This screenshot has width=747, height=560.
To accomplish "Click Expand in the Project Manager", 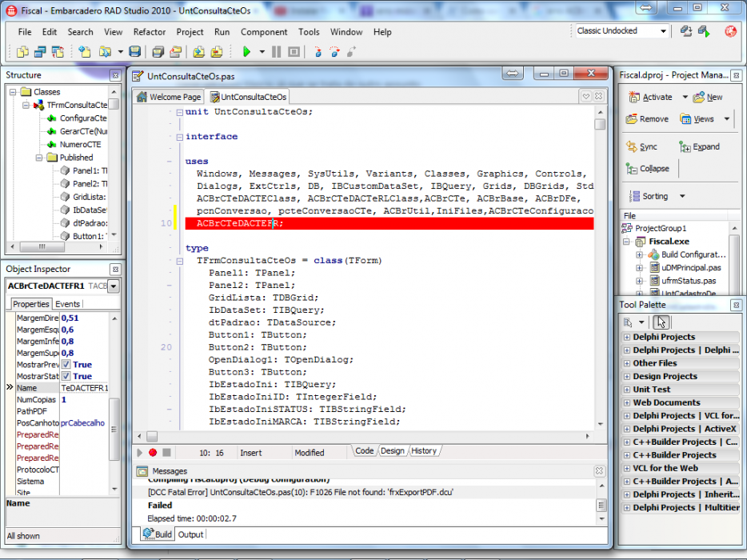I will click(699, 146).
